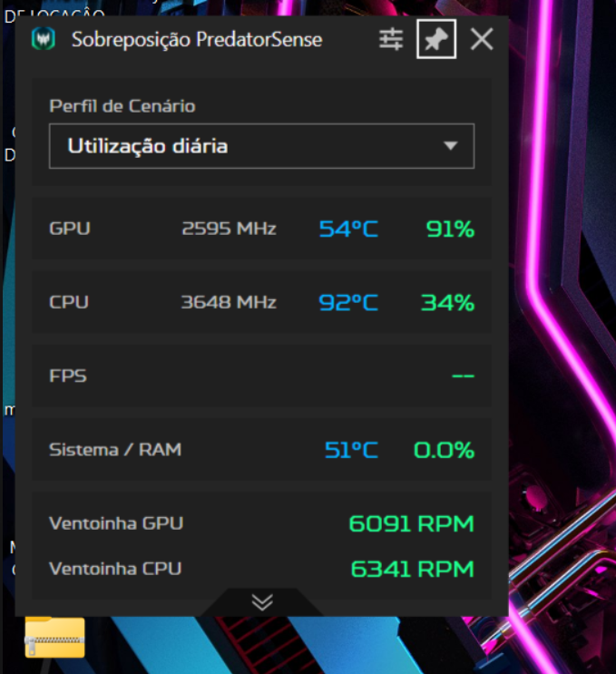Click the FPS row label

click(68, 376)
